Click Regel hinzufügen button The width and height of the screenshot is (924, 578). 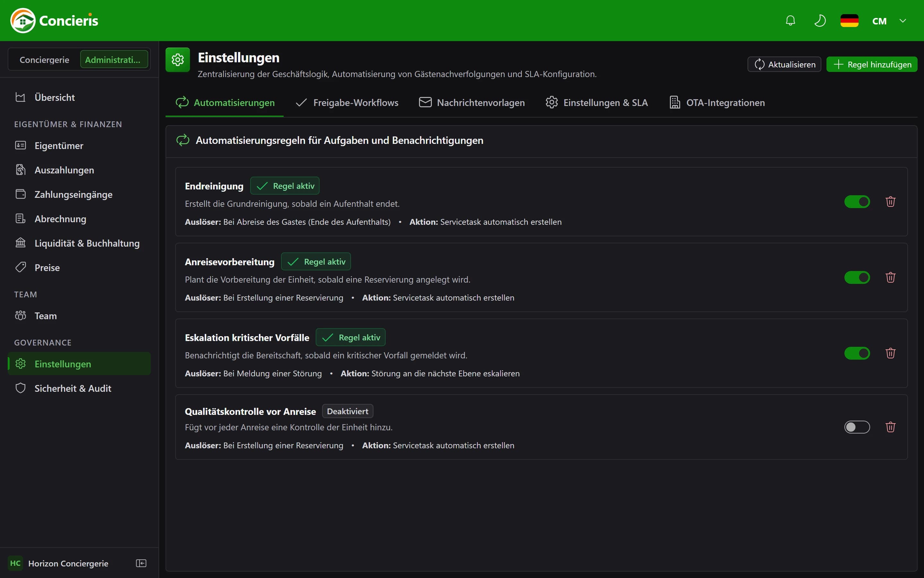pos(872,64)
